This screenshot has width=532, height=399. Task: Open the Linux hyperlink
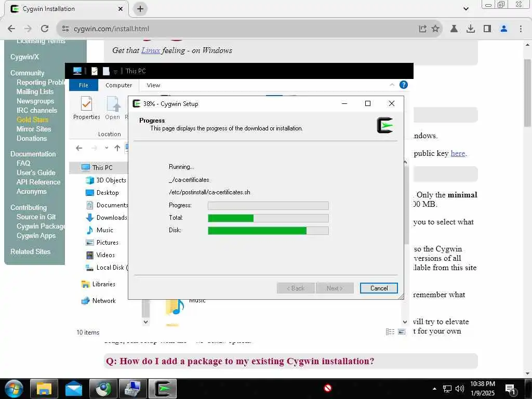151,50
